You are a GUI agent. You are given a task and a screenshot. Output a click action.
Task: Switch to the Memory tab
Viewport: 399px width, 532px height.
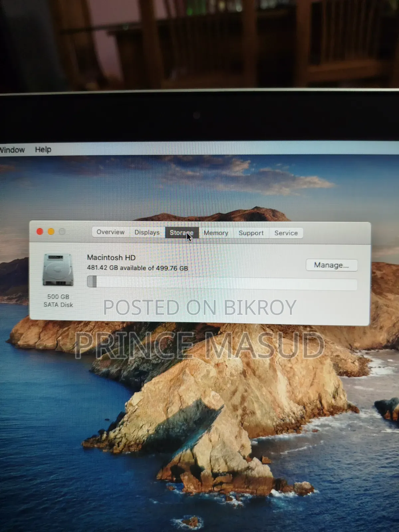(216, 233)
